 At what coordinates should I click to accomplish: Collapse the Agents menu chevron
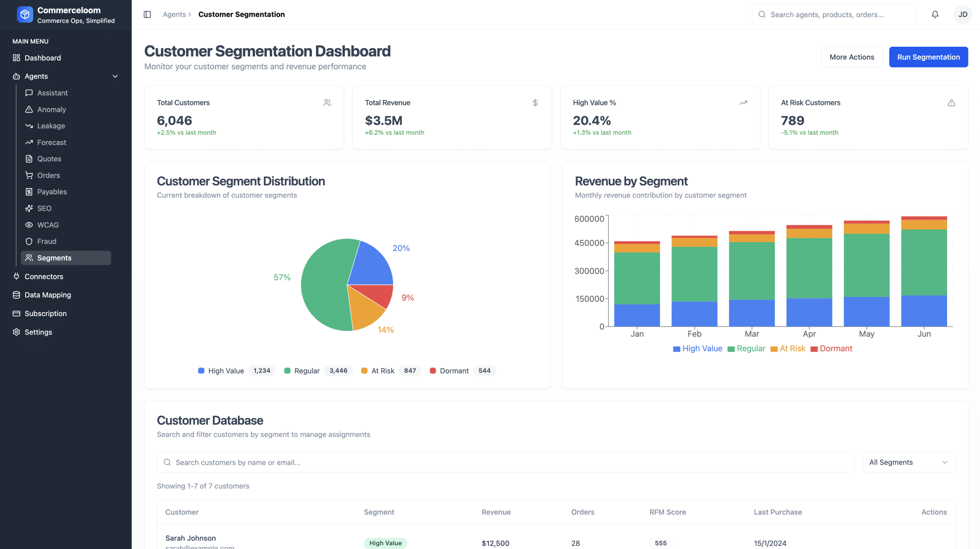pos(115,76)
